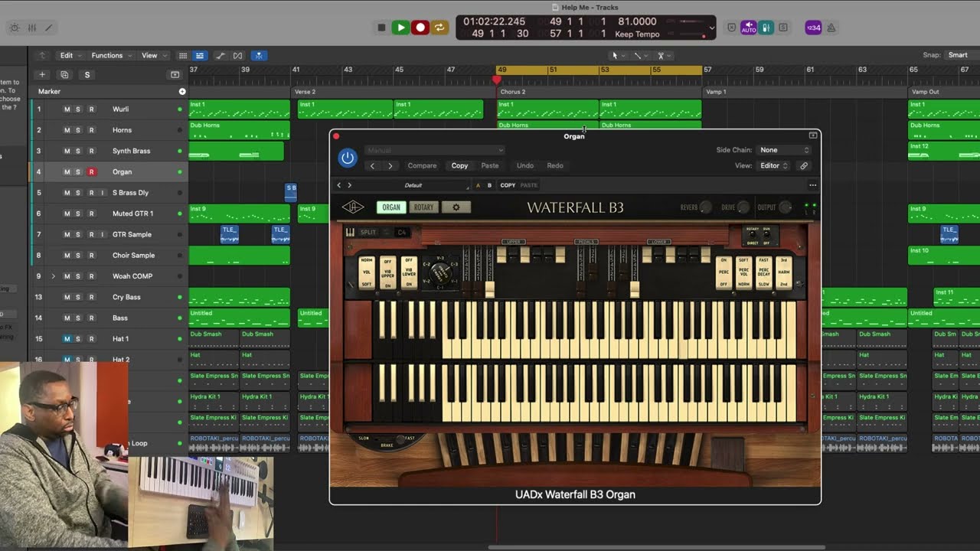Screen dimensions: 980x551
Task: Open the Mixer via the faders icon
Action: pos(32,28)
